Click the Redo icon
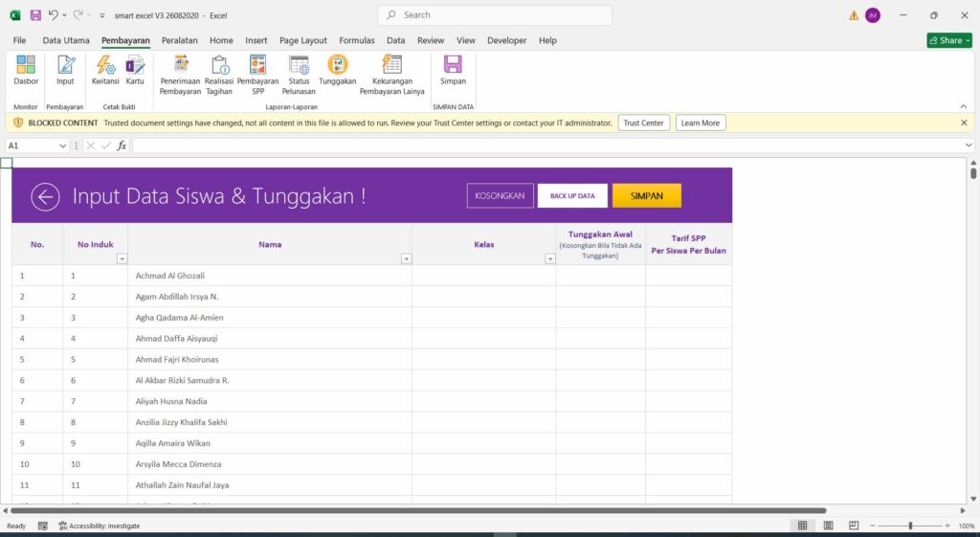980x537 pixels. click(78, 15)
